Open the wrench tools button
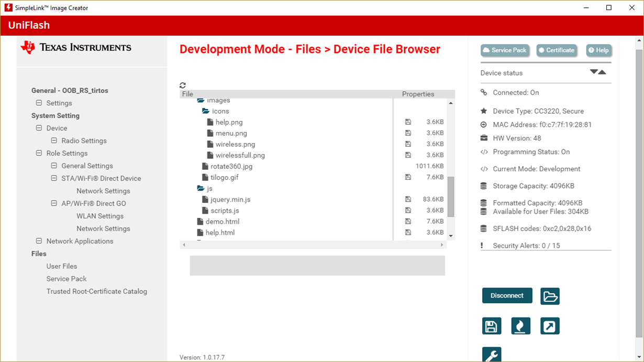The width and height of the screenshot is (644, 362). click(492, 355)
